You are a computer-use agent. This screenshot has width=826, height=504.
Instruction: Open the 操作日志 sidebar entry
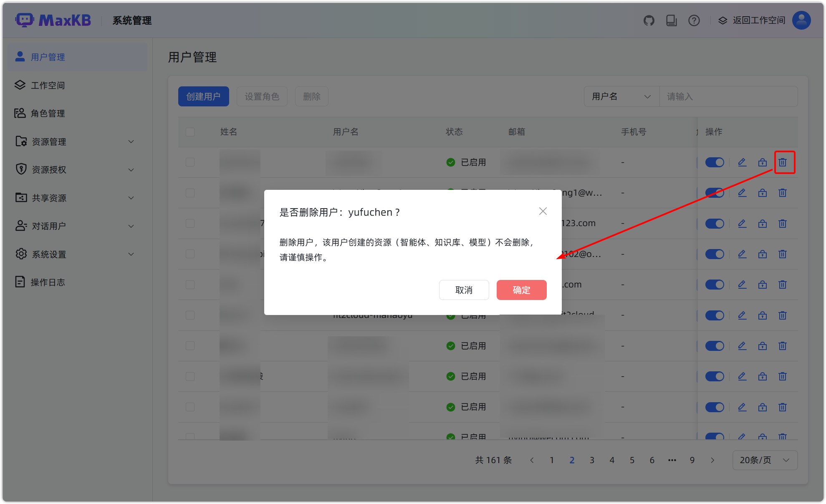[48, 282]
